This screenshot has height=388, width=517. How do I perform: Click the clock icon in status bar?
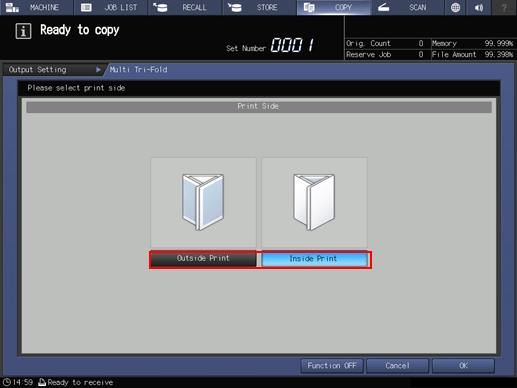pyautogui.click(x=7, y=382)
